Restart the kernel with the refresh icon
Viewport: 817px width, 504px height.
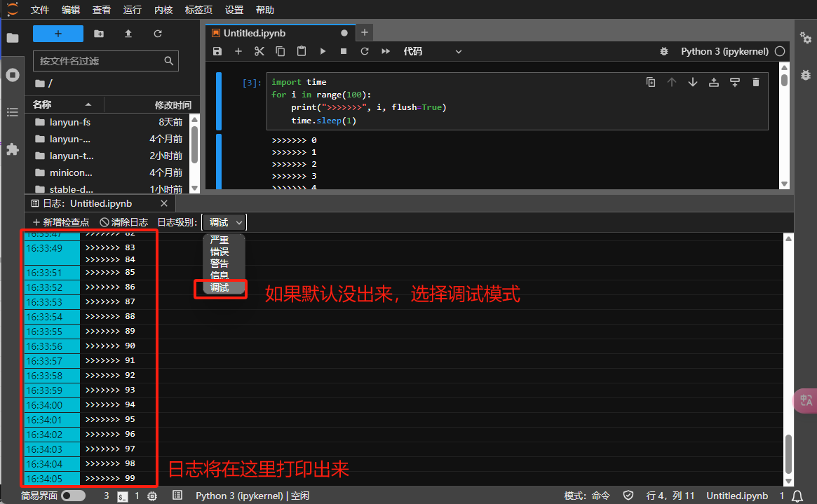coord(365,51)
